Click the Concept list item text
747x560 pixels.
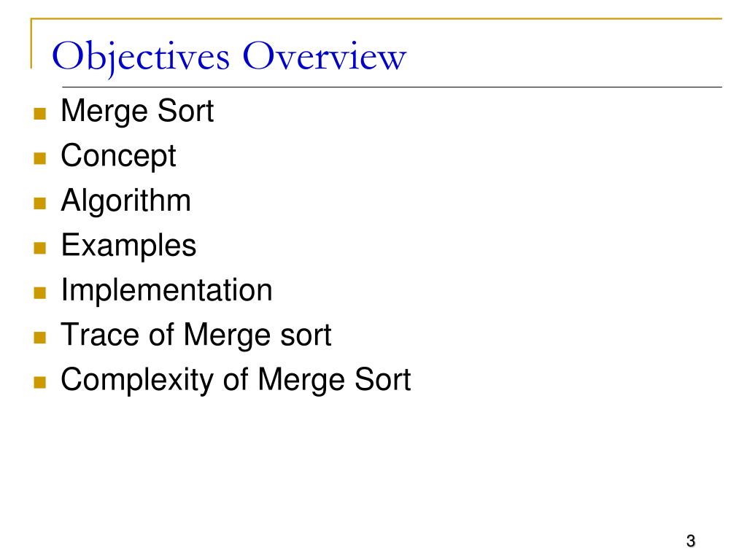[x=118, y=156]
